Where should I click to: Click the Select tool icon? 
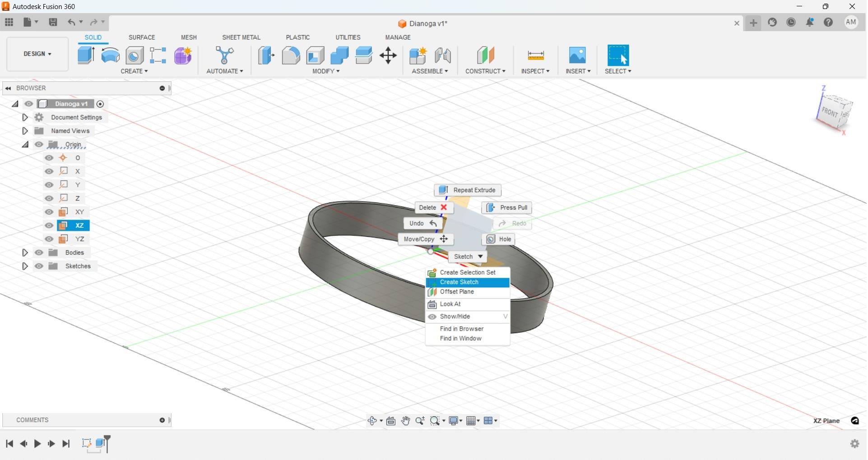pyautogui.click(x=618, y=55)
